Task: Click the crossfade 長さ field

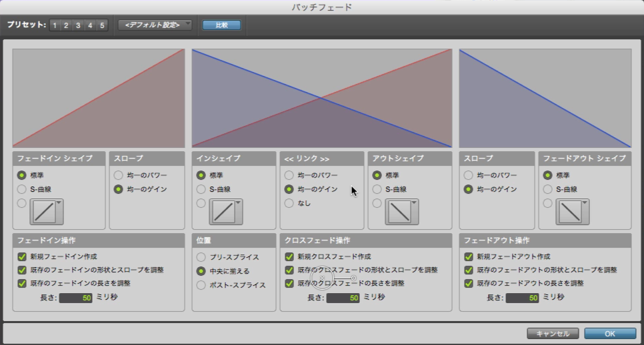Action: (343, 298)
